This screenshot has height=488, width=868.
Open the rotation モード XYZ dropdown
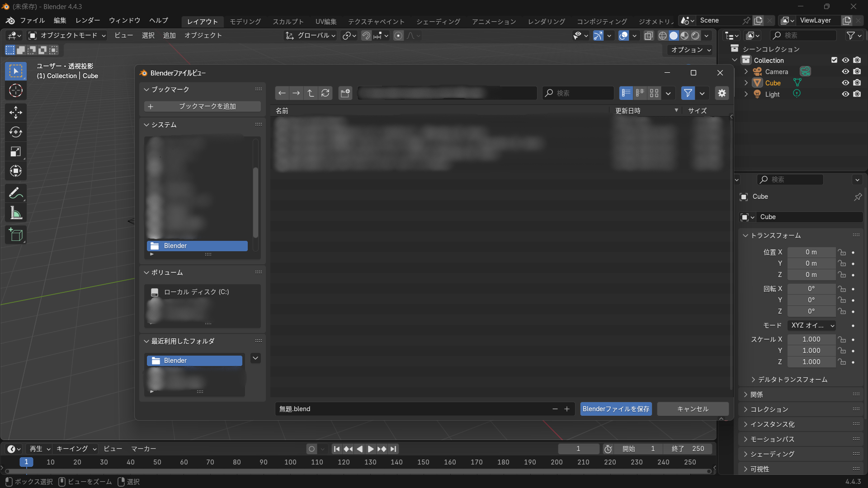pos(811,325)
